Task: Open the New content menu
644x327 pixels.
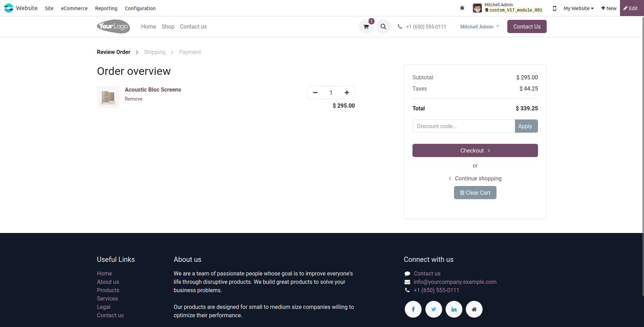Action: (x=609, y=8)
